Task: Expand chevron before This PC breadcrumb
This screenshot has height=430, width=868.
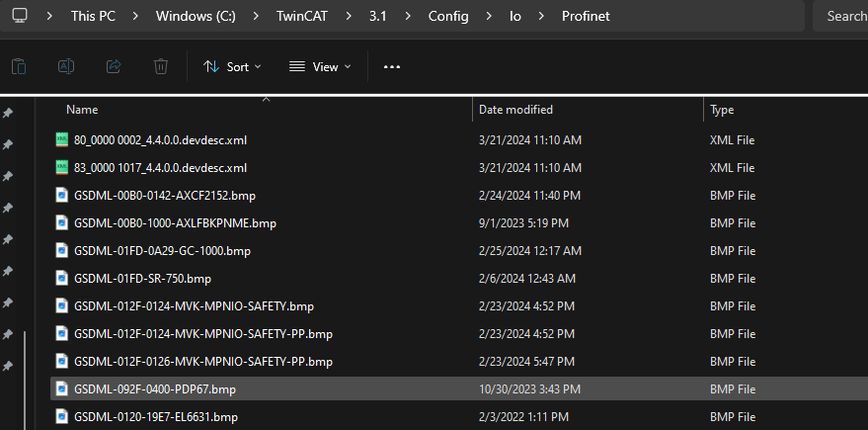Action: click(49, 16)
